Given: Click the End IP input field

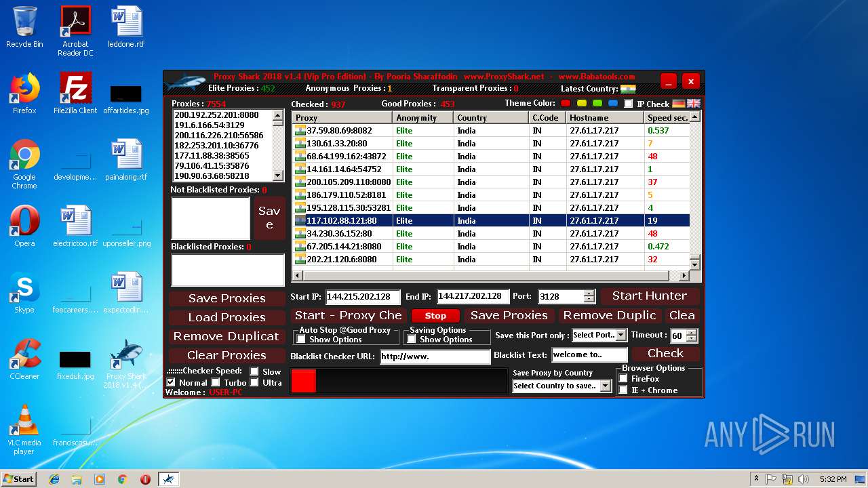Looking at the screenshot, I should click(473, 296).
